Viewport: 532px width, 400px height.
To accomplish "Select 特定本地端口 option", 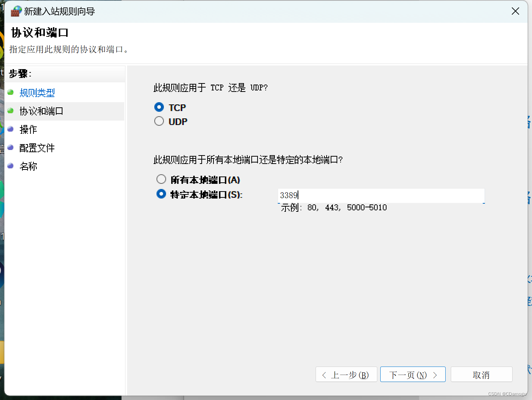I will pos(161,194).
